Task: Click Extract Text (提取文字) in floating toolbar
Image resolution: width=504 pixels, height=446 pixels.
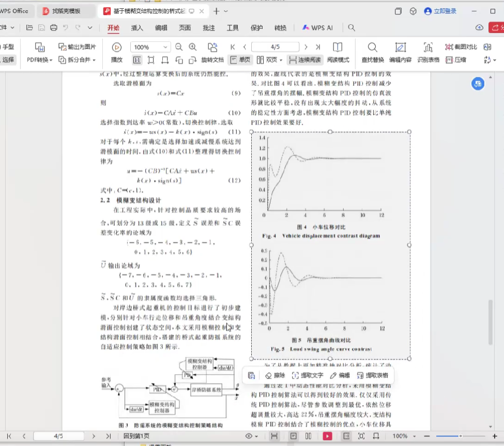Action: pos(308,376)
